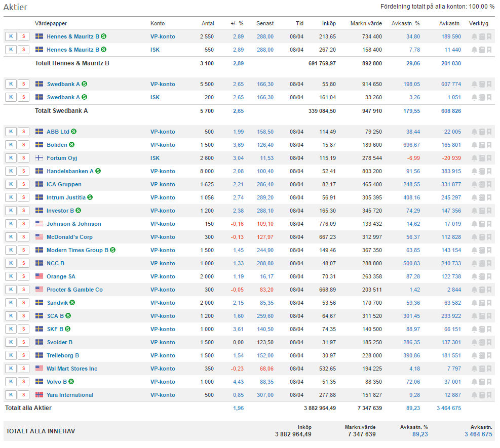This screenshot has height=448, width=500.
Task: Open notes for Swedbank A ISK row
Action: 482,98
